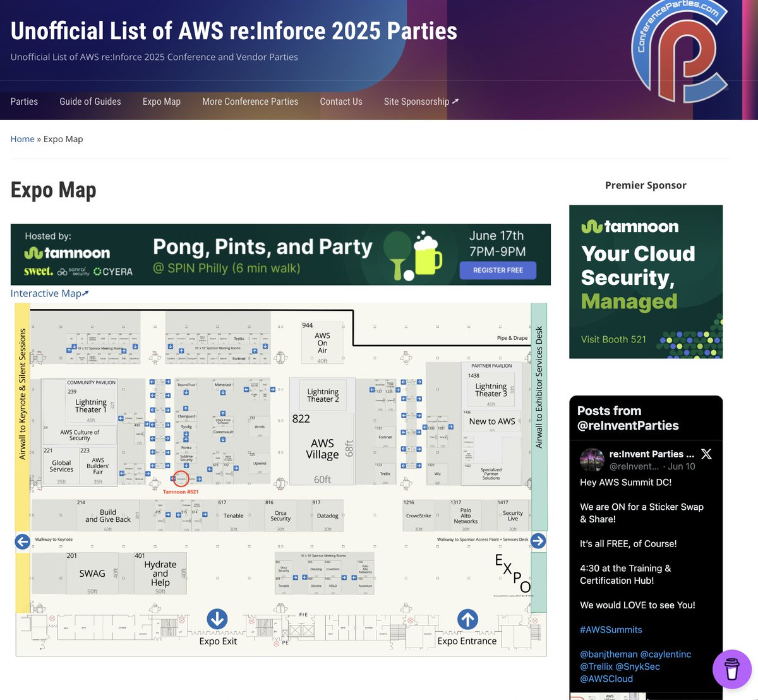
Task: Open More Conference Parties menu
Action: tap(250, 101)
